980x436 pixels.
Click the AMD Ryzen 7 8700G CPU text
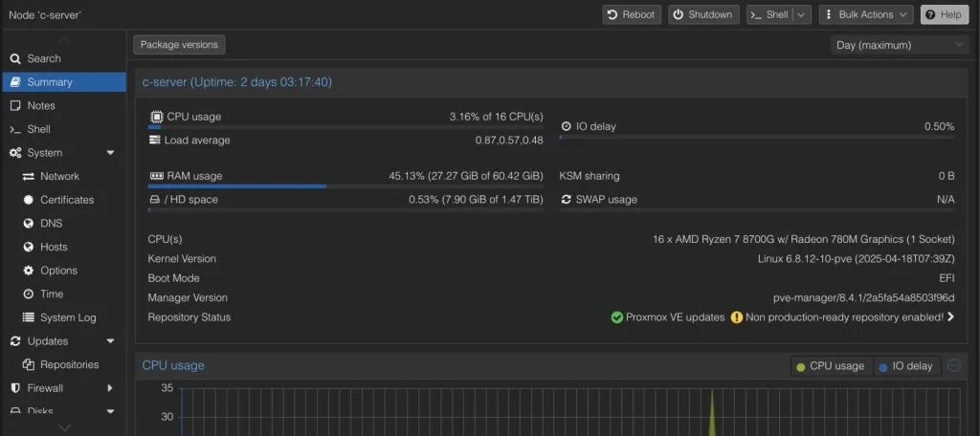(804, 239)
